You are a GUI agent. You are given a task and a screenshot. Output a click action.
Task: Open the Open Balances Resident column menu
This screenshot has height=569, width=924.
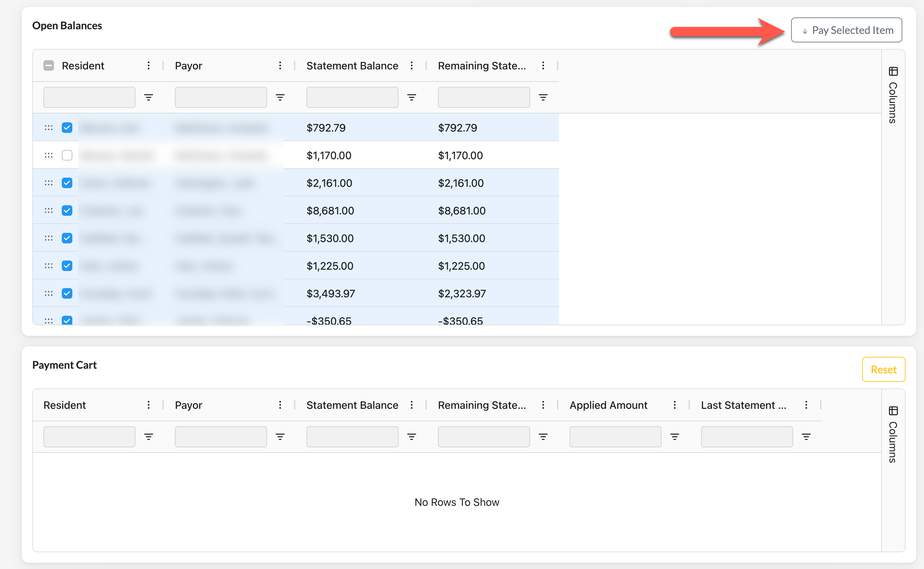(x=149, y=65)
